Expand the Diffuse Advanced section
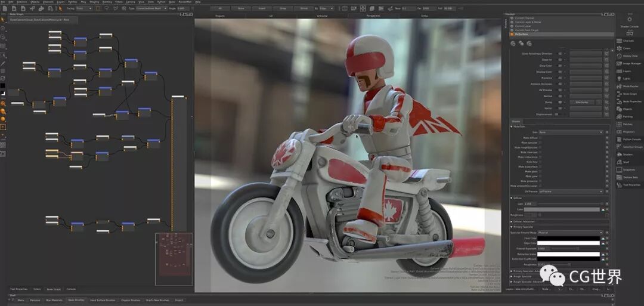 point(512,221)
